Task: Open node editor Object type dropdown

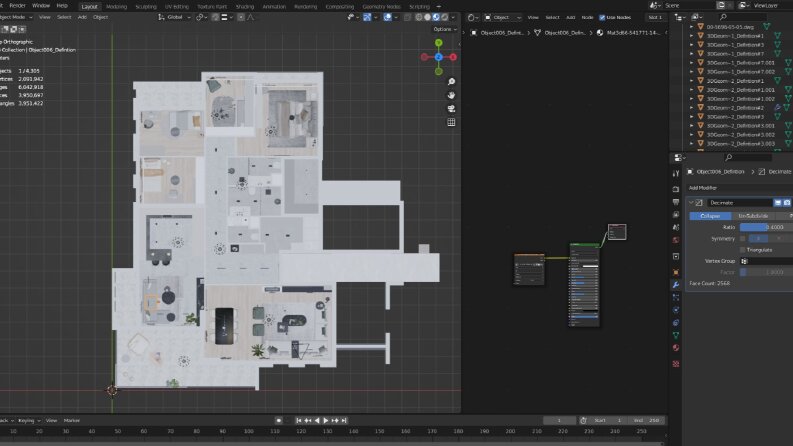Action: point(503,17)
